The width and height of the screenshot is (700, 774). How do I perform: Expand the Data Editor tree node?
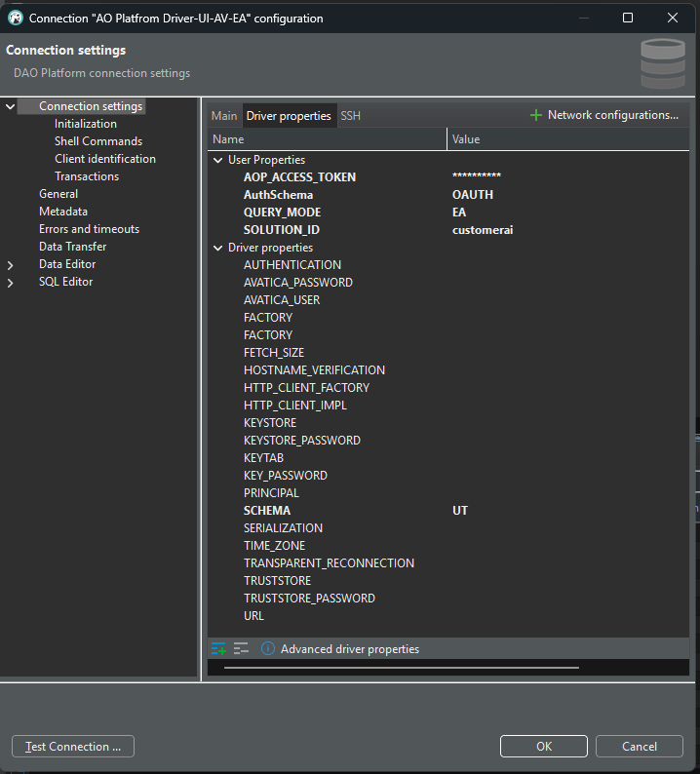(x=11, y=264)
